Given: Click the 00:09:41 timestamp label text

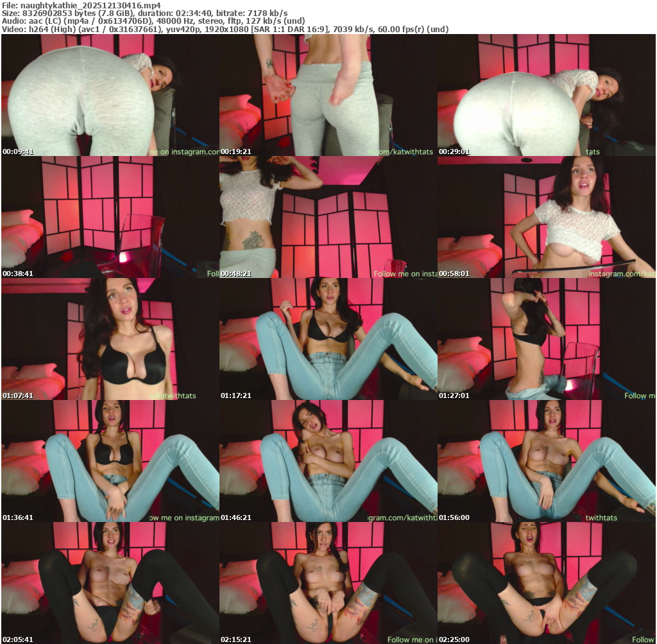Looking at the screenshot, I should click(x=18, y=152).
